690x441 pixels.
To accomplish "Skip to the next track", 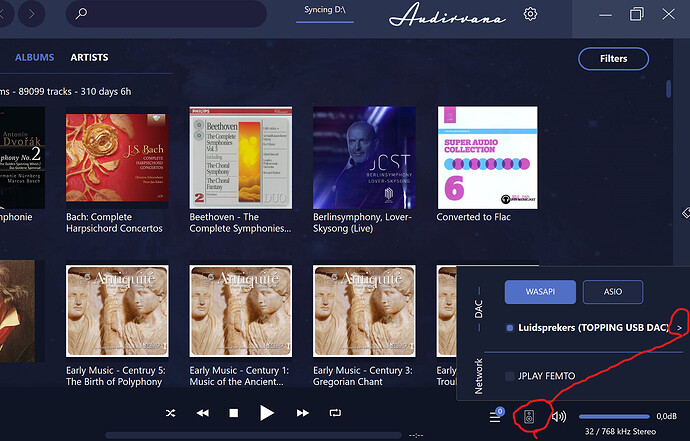I will click(302, 413).
